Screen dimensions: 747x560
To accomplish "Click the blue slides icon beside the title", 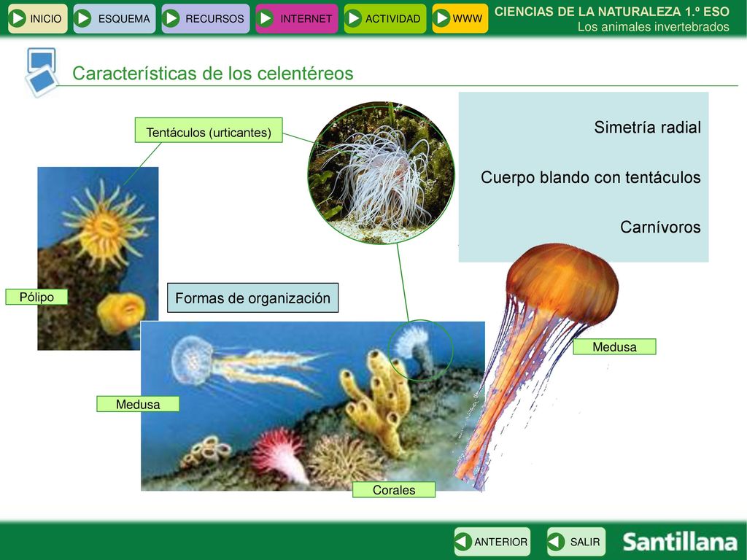I will (x=42, y=72).
